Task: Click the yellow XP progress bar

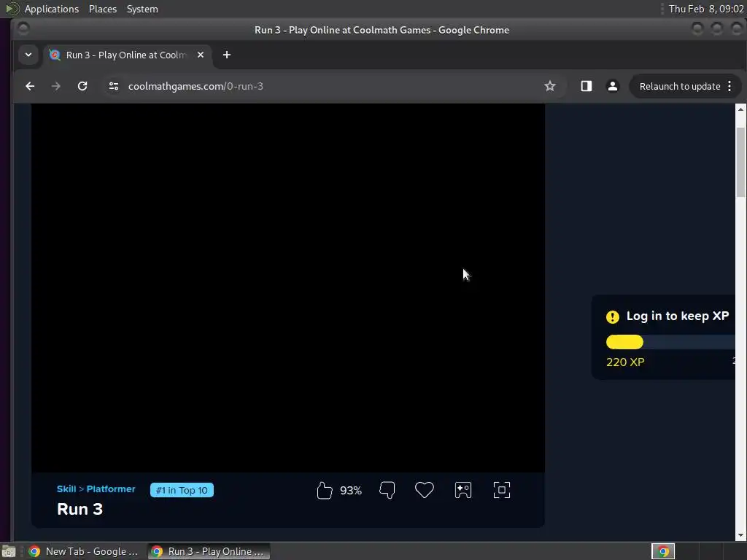Action: coord(624,342)
